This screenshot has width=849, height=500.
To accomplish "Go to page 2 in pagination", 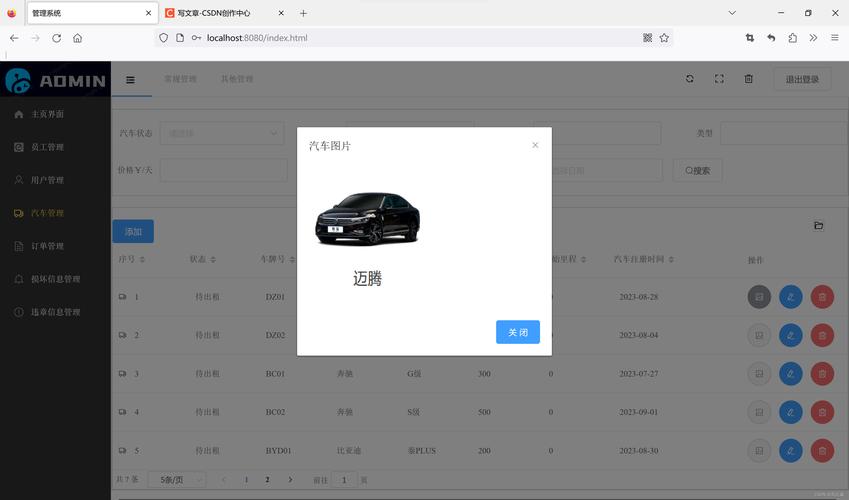I will point(267,480).
